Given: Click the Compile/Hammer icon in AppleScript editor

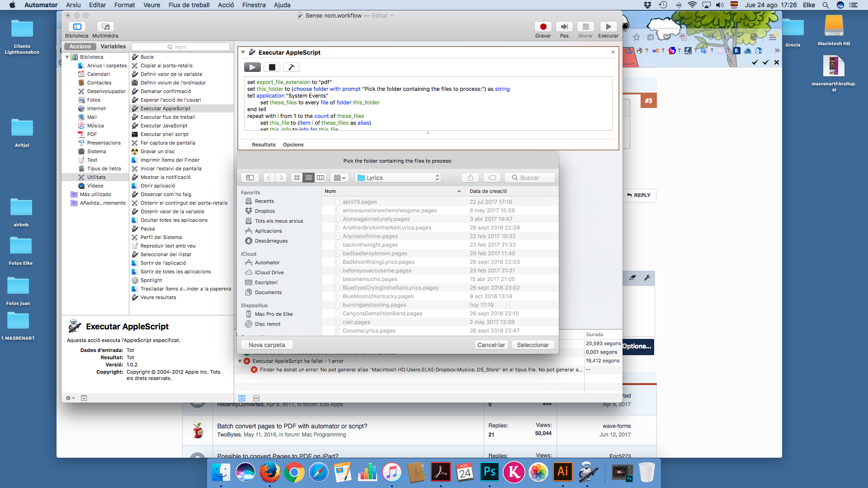Looking at the screenshot, I should [291, 67].
